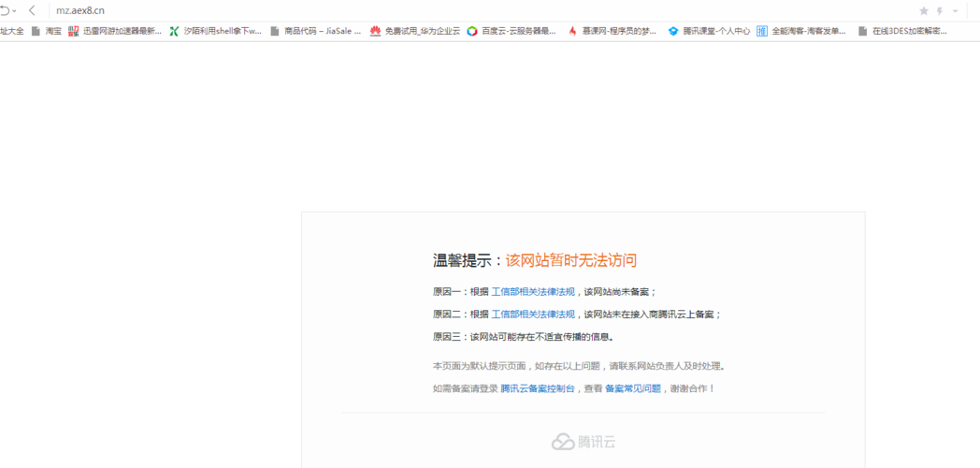Screen dimensions: 980x468
Task: Open the dropdown arrow beside the undo icon
Action: tap(15, 11)
